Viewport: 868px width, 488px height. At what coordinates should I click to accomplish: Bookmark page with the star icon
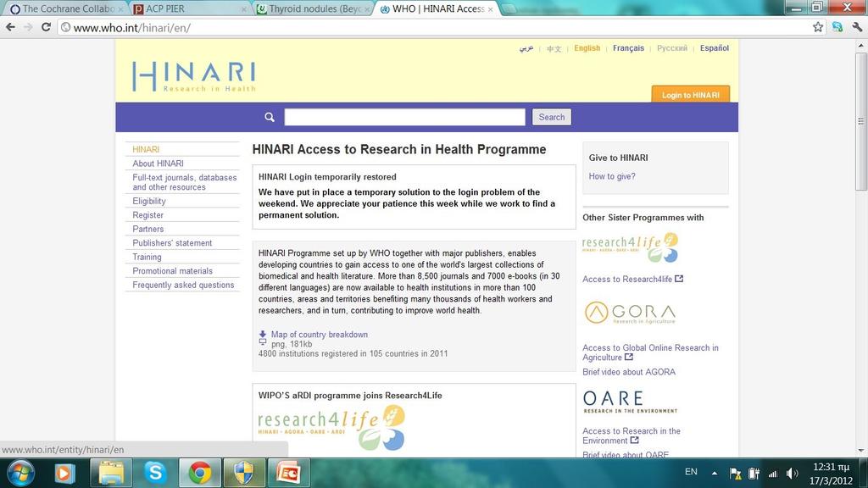818,27
